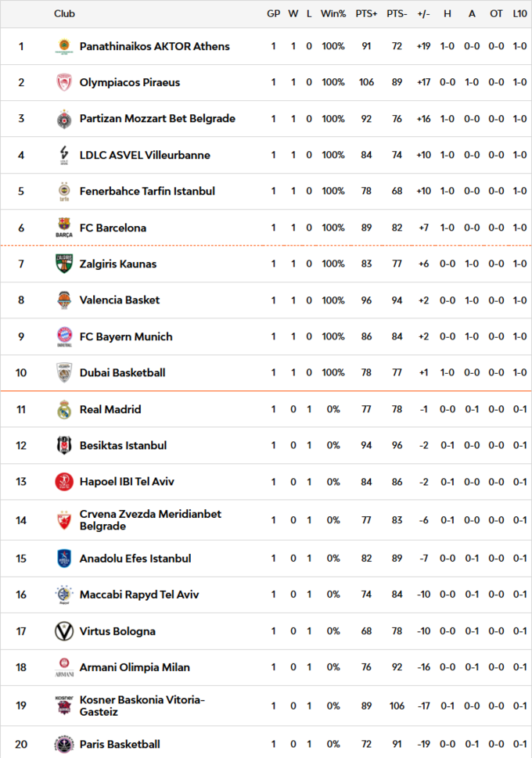Image resolution: width=532 pixels, height=758 pixels.
Task: Select the FC Barcelona crest icon
Action: 64,228
